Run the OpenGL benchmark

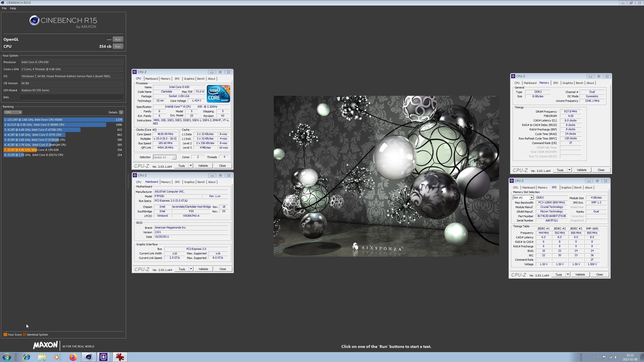point(118,39)
